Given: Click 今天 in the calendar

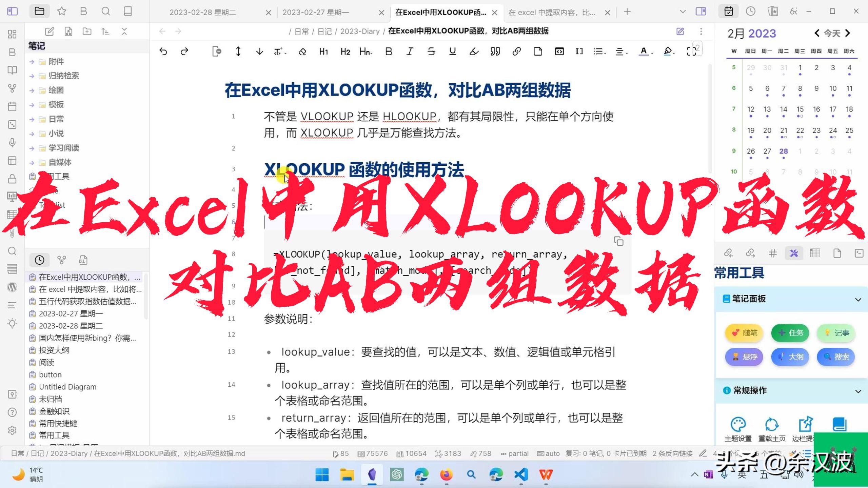Looking at the screenshot, I should pyautogui.click(x=832, y=33).
